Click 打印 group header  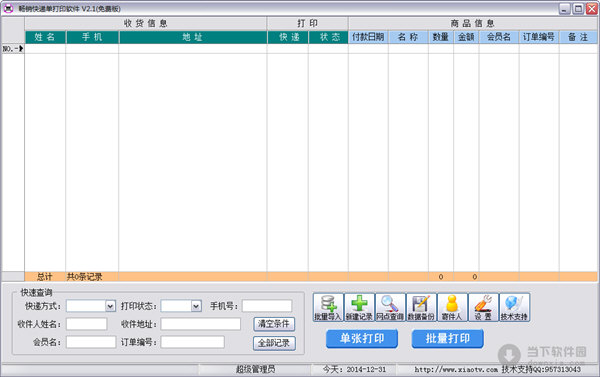pyautogui.click(x=308, y=23)
